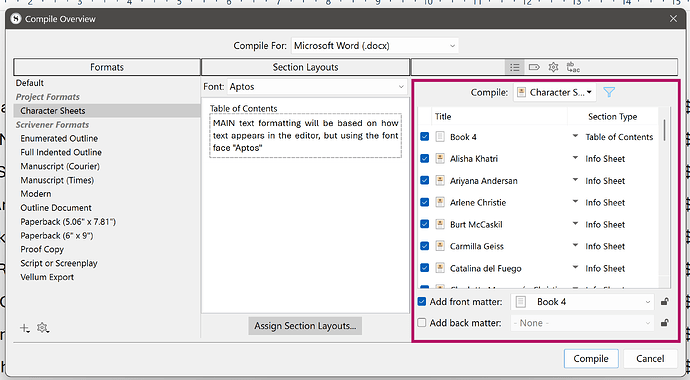Image resolution: width=690 pixels, height=380 pixels.
Task: Enable the Add back matter checkbox
Action: tap(422, 323)
